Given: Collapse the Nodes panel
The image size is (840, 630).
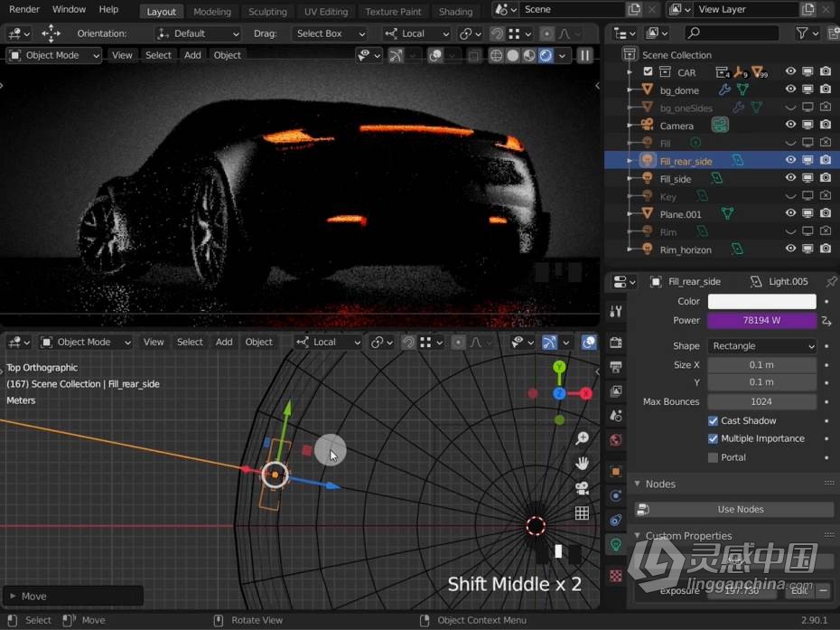Looking at the screenshot, I should pyautogui.click(x=637, y=484).
